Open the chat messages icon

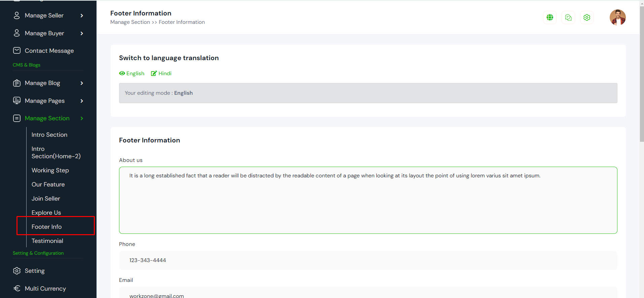568,17
